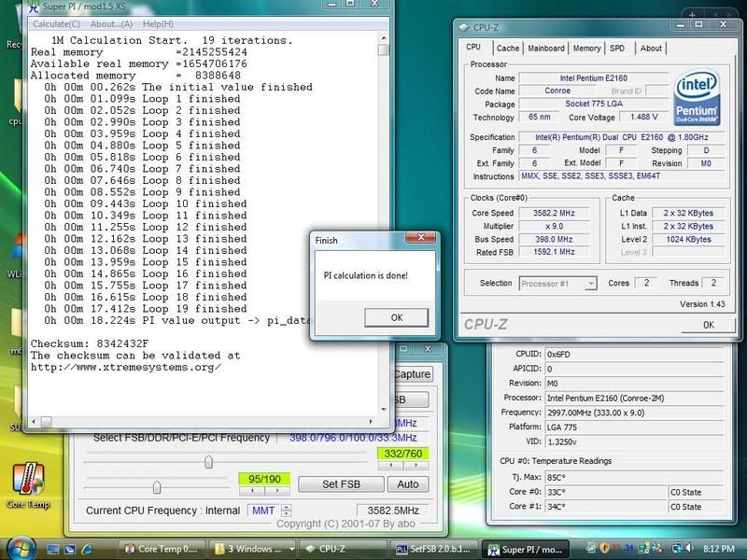Open the Calculate(C) menu in Super PI
Image resolution: width=747 pixels, height=560 pixels.
[x=55, y=22]
